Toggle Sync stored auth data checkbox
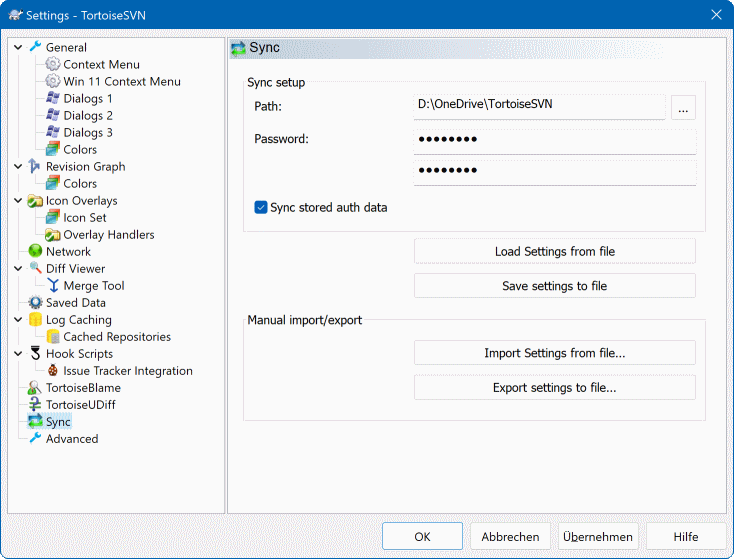The height and width of the screenshot is (559, 734). point(261,207)
